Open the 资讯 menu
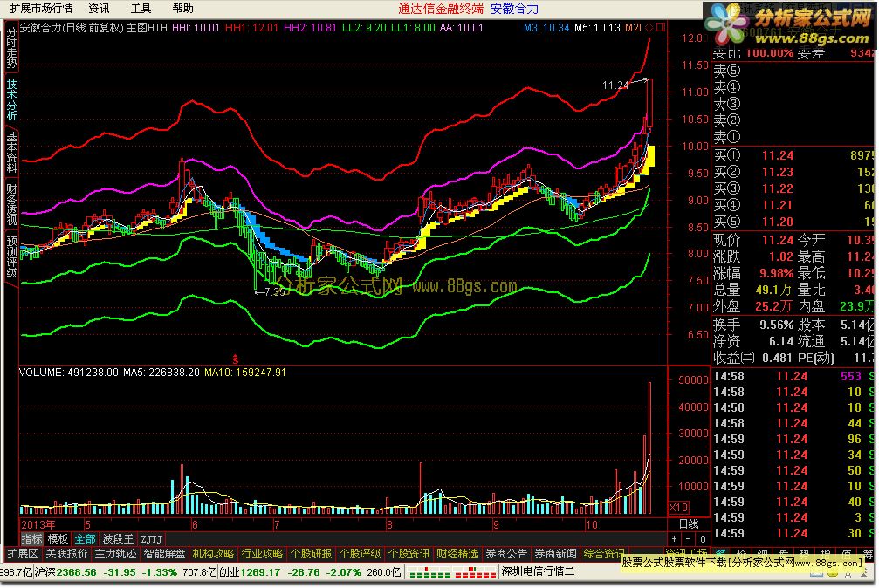 pyautogui.click(x=100, y=9)
